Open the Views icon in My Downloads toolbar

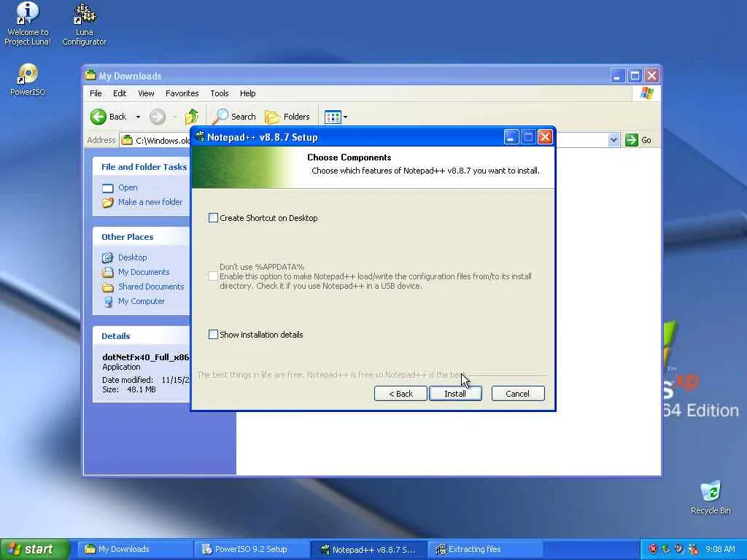333,117
